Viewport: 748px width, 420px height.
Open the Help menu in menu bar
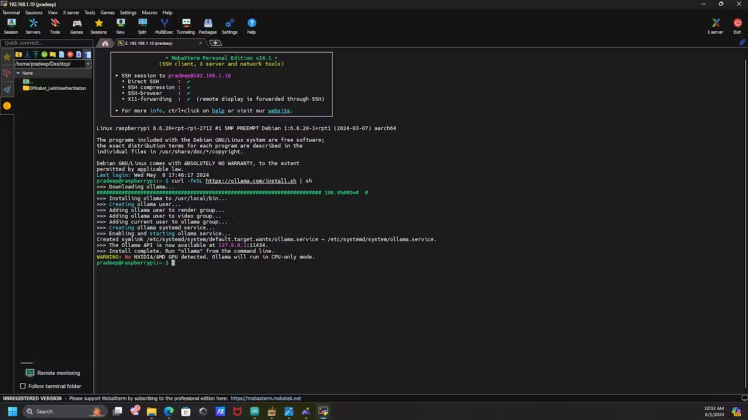click(x=167, y=12)
